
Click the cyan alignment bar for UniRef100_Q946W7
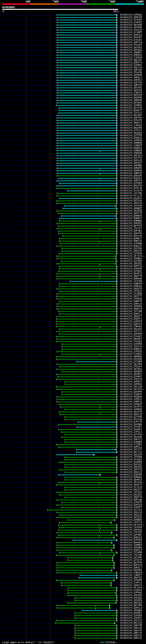point(100,610)
